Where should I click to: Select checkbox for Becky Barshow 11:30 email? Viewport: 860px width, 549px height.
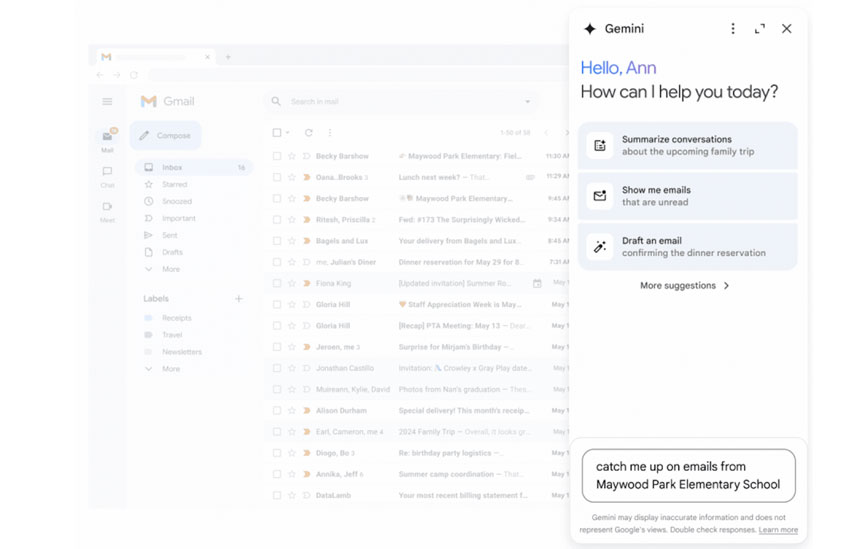click(x=277, y=156)
